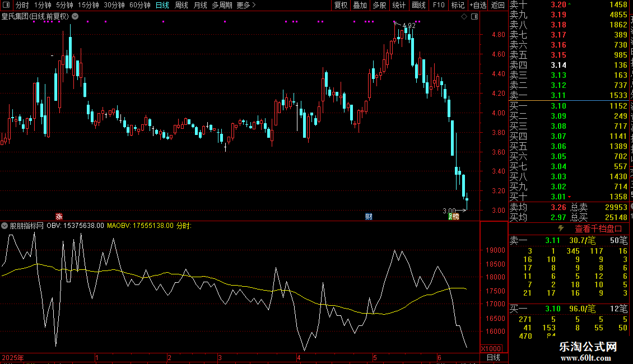Viewport: 633px width, 364px height.
Task: Select the 1分钟 period tab
Action: tap(43, 5)
